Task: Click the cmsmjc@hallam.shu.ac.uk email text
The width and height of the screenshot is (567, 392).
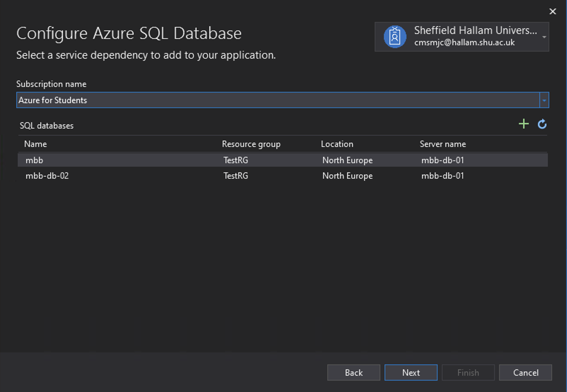Action: pos(465,42)
